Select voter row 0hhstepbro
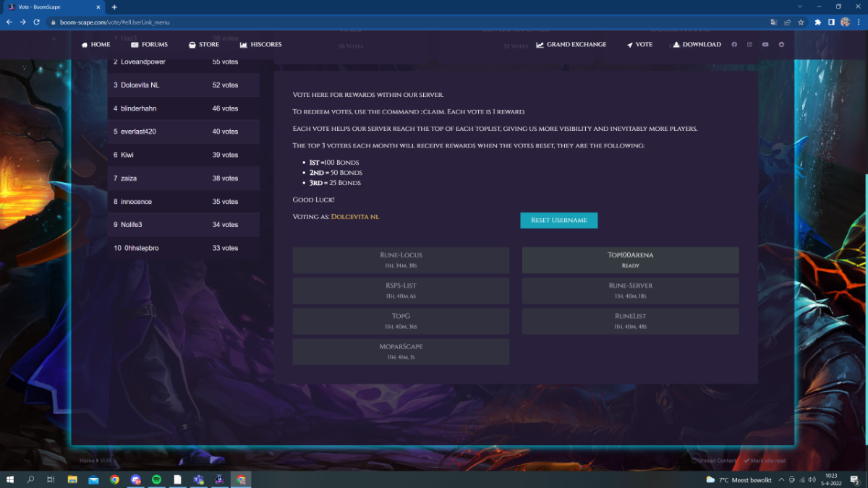The image size is (868, 488). [x=184, y=248]
